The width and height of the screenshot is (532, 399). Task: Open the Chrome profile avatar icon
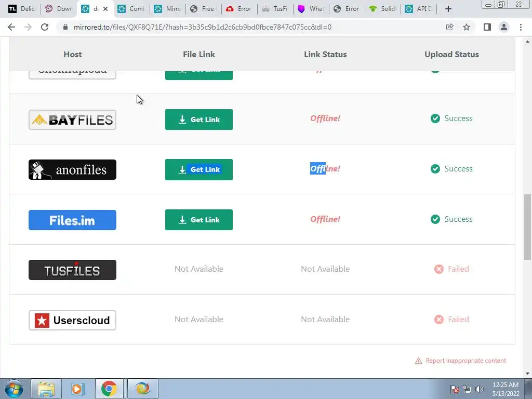pos(504,27)
